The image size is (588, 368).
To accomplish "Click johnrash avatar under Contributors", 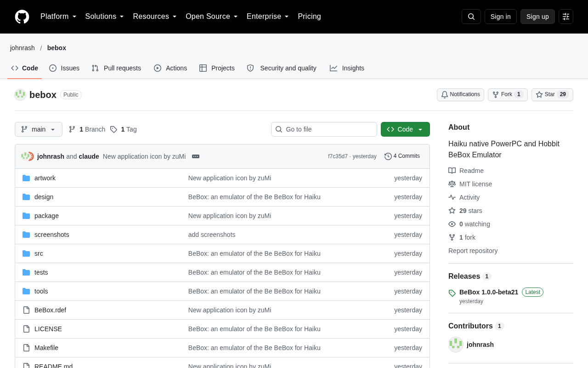I will [x=456, y=345].
